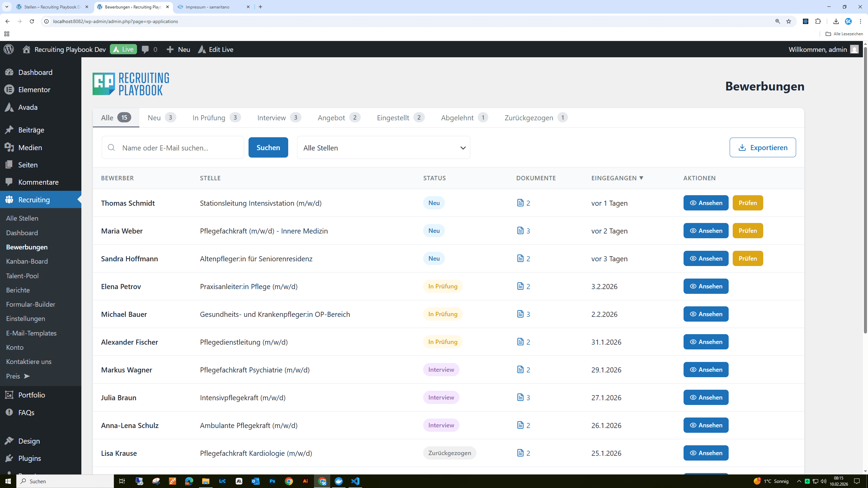The width and height of the screenshot is (868, 488).
Task: View Maria Weber's application via Ansehen
Action: click(x=706, y=231)
